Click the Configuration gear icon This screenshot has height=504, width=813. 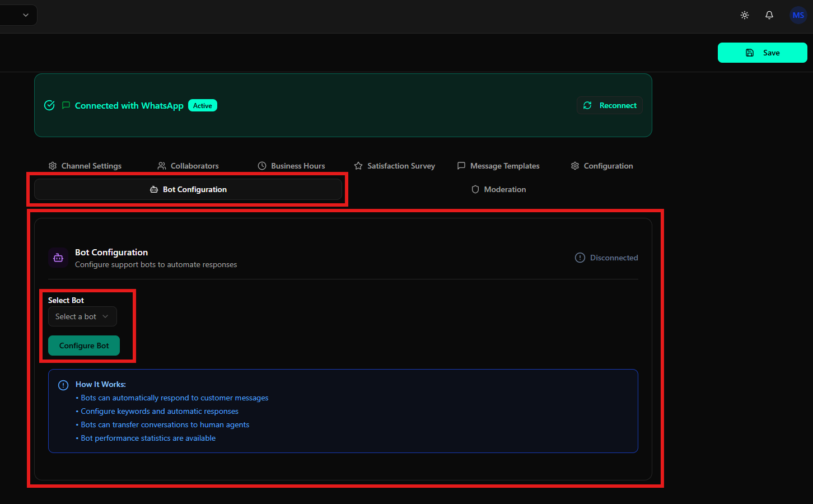click(x=575, y=166)
